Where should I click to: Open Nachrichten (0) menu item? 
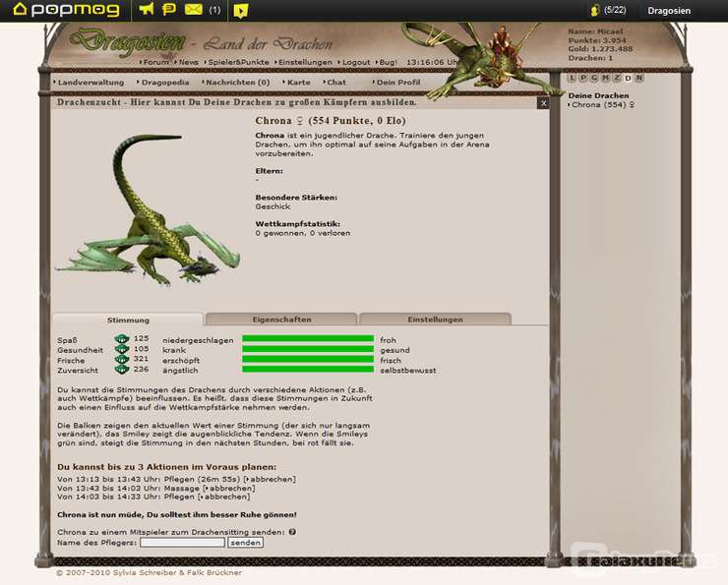click(237, 83)
